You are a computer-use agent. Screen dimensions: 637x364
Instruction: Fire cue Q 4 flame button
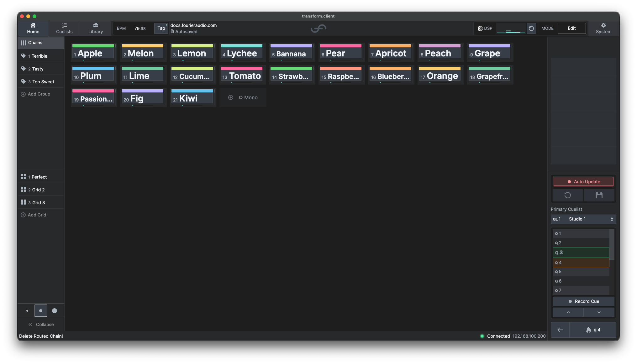[592, 330]
